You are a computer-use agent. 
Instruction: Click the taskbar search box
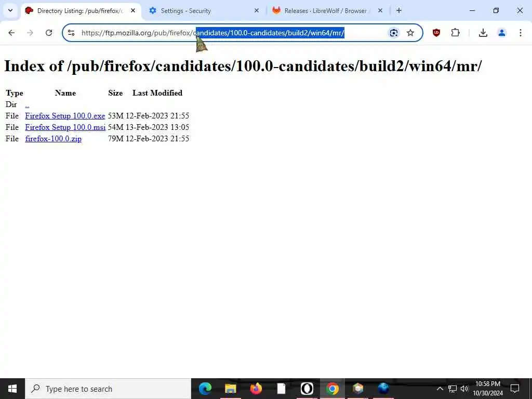click(x=108, y=389)
